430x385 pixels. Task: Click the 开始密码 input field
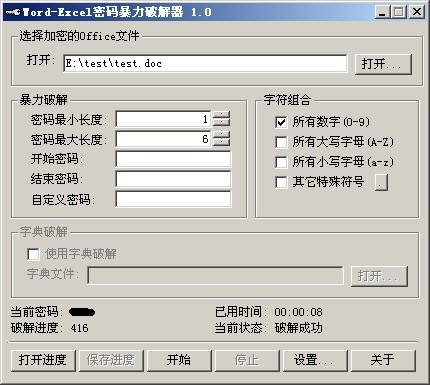point(173,159)
